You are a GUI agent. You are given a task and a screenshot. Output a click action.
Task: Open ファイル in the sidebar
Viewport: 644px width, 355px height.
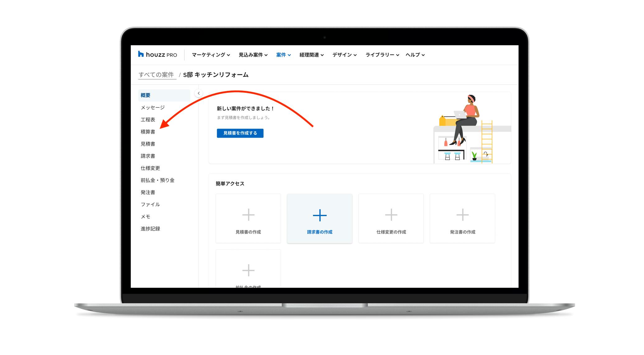click(x=150, y=205)
